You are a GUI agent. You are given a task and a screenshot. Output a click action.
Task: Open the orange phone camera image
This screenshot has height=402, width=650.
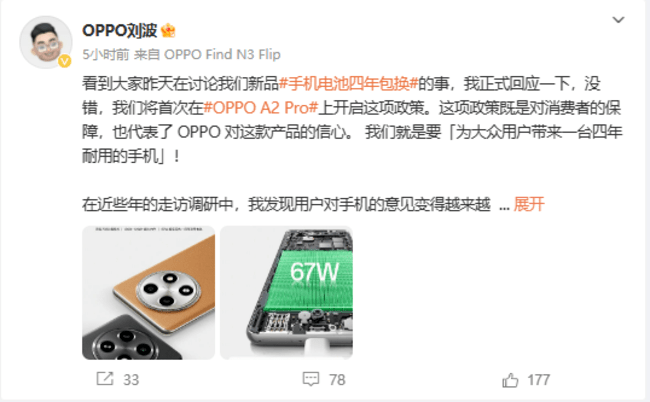pos(148,293)
